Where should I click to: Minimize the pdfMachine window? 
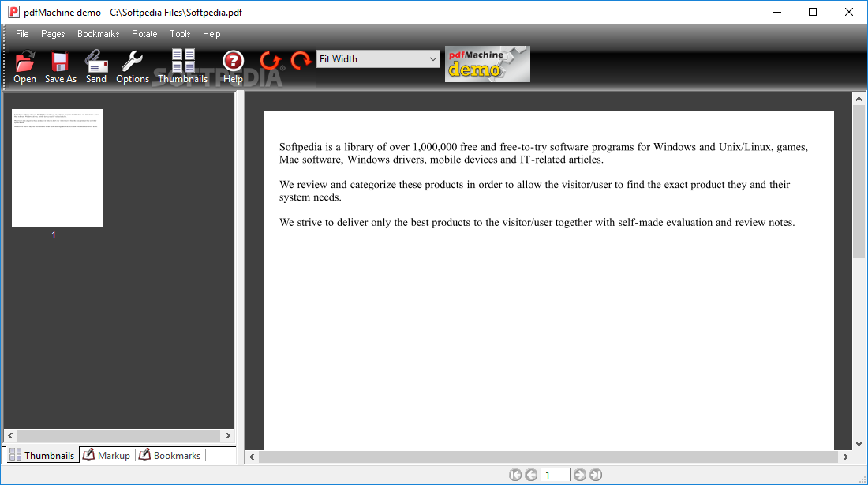coord(777,12)
